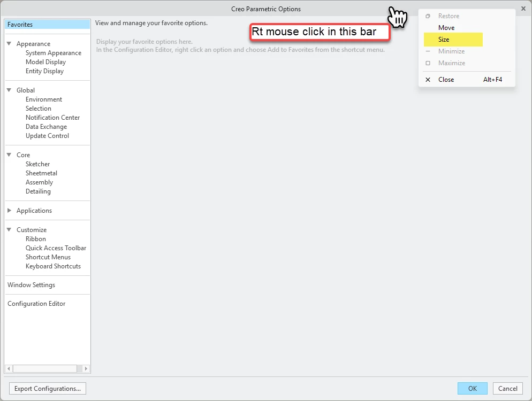
Task: Click left arrow of sidebar scrollbar
Action: [9, 368]
